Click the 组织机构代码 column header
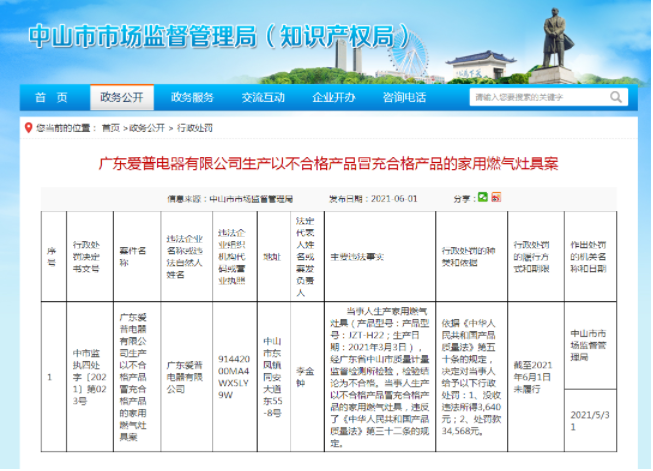Image resolution: width=653 pixels, height=471 pixels. coord(235,257)
